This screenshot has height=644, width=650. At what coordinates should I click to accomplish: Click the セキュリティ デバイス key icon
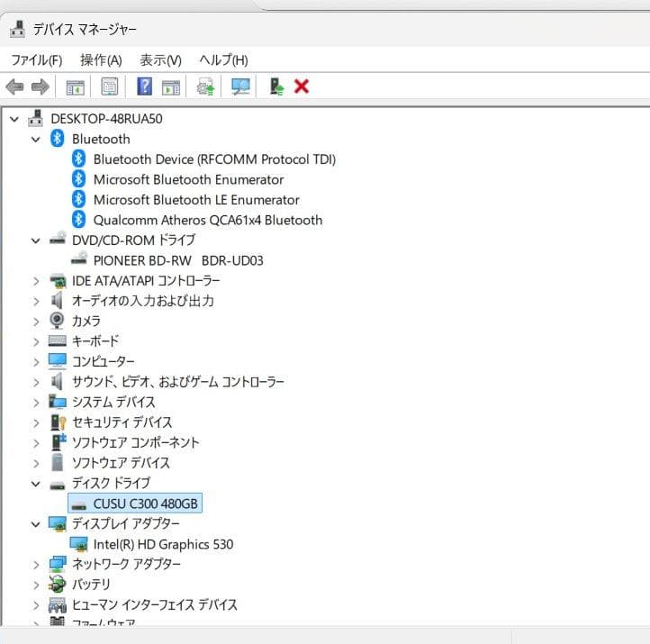(58, 422)
